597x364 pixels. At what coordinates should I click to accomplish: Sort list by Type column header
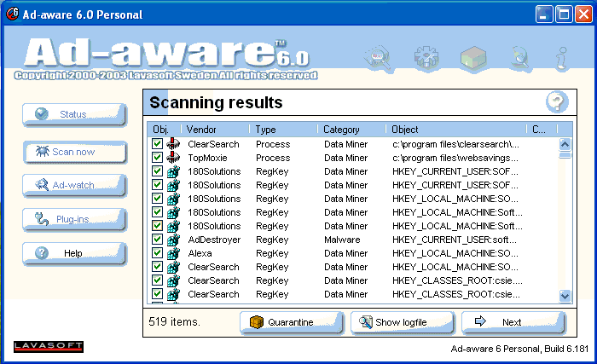pyautogui.click(x=284, y=130)
